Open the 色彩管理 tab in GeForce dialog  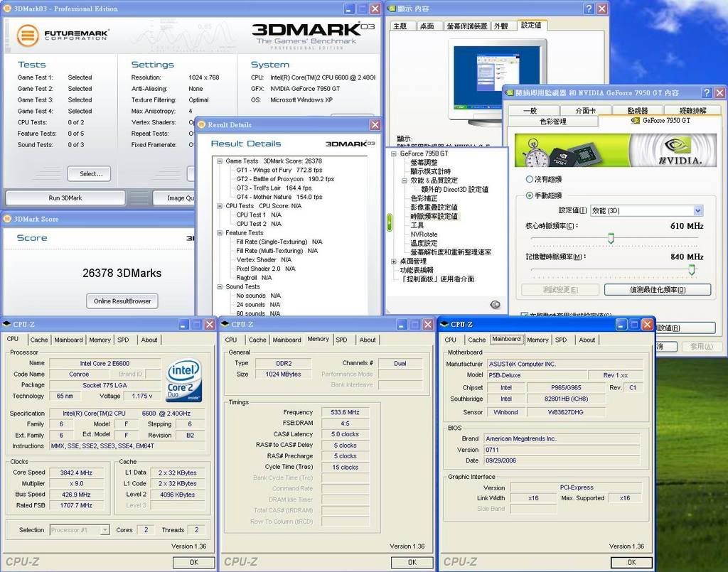pyautogui.click(x=553, y=121)
